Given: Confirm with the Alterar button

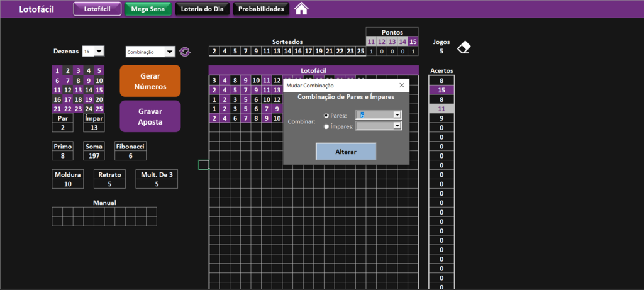Looking at the screenshot, I should pyautogui.click(x=346, y=152).
